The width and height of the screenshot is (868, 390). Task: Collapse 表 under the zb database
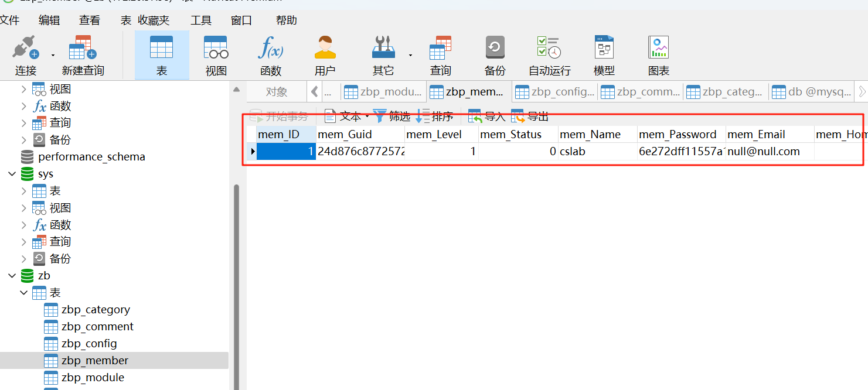click(x=23, y=293)
